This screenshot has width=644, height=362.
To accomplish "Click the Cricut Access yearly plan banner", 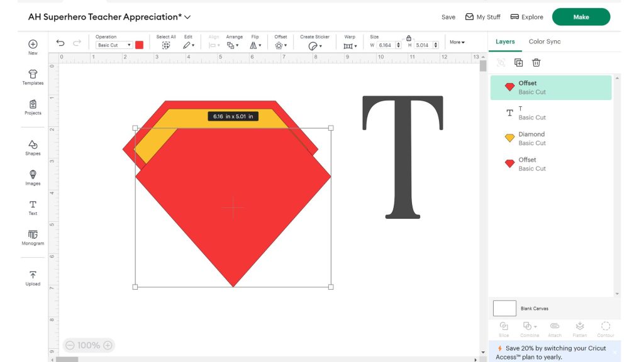I will [555, 352].
